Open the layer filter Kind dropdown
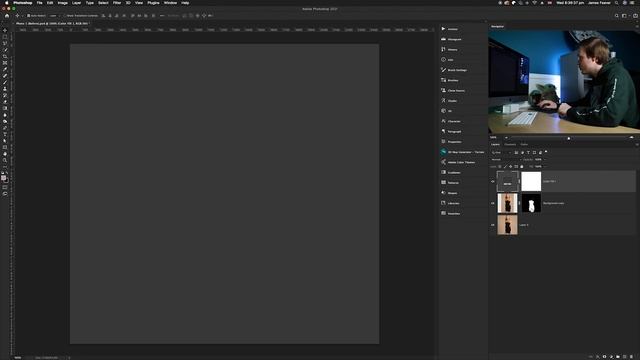 click(501, 153)
